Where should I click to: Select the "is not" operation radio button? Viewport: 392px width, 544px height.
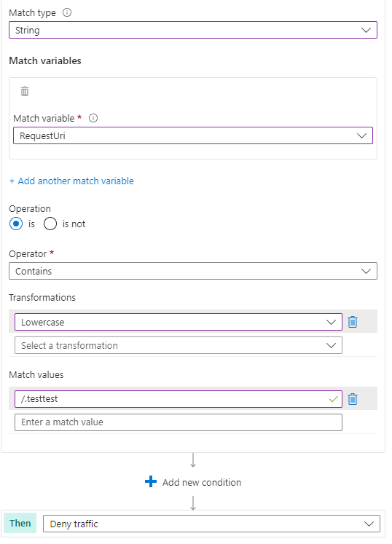coord(50,224)
